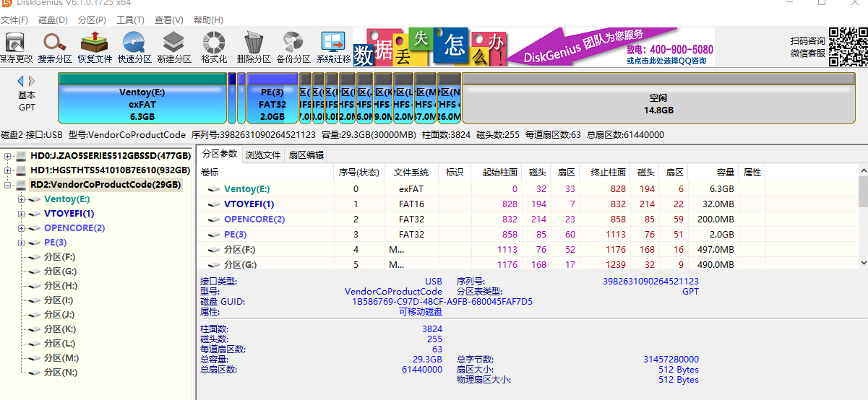Click the FAT16 file system cell
Image resolution: width=868 pixels, height=400 pixels.
[411, 204]
